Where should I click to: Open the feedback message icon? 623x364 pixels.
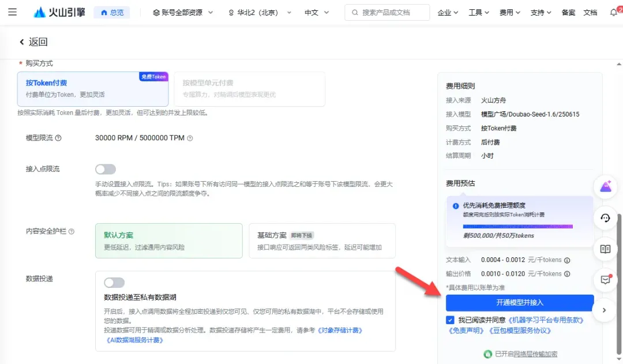(x=605, y=280)
